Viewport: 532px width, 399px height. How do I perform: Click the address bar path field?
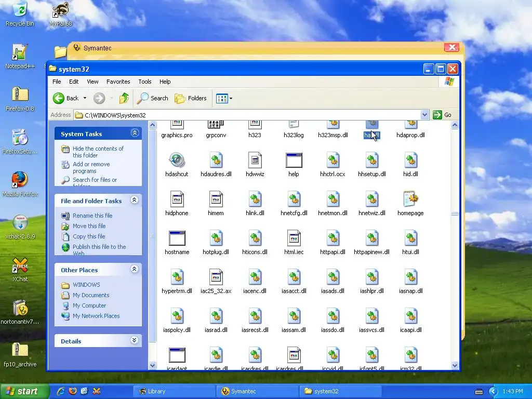[247, 115]
